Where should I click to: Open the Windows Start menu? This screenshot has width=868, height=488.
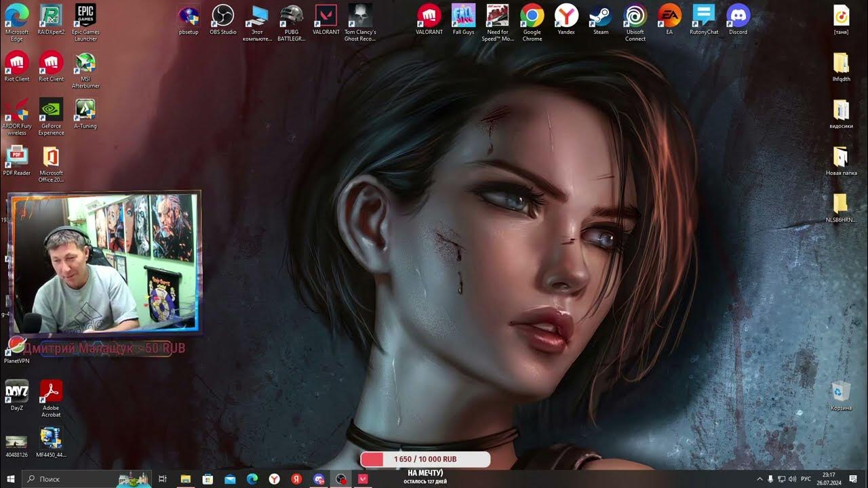click(x=11, y=479)
